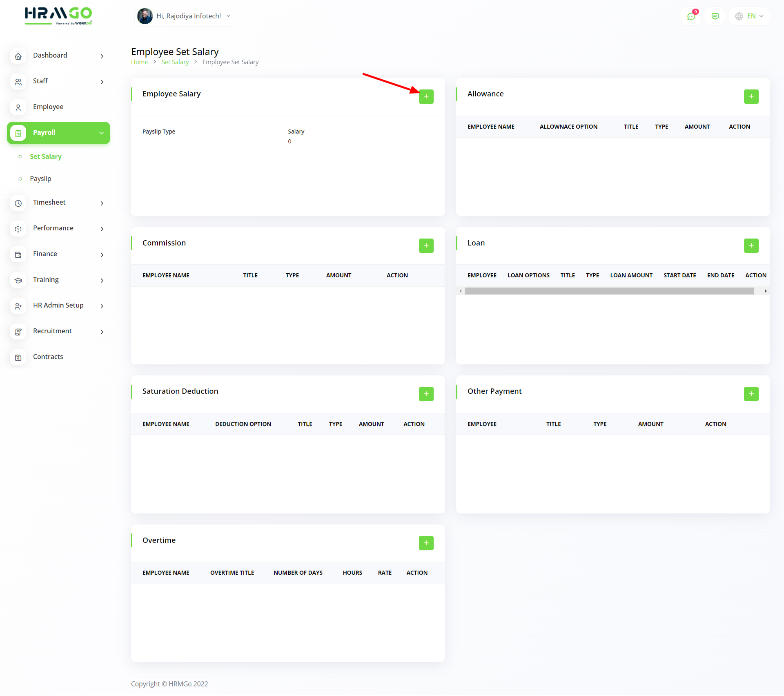
Task: Click the Contracts icon in sidebar
Action: click(x=18, y=357)
